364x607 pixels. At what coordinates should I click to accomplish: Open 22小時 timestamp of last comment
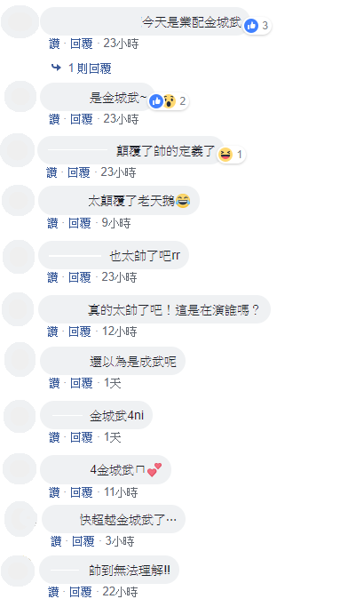120,592
